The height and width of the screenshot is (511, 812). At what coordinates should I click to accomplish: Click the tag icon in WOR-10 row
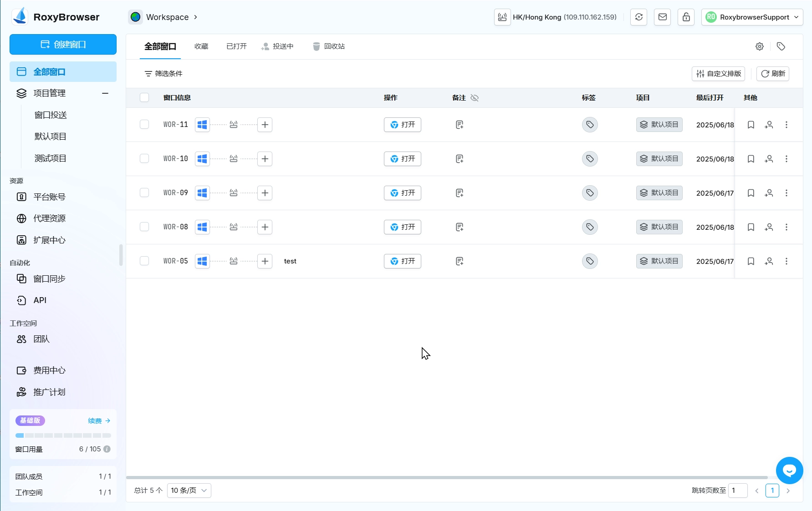590,159
